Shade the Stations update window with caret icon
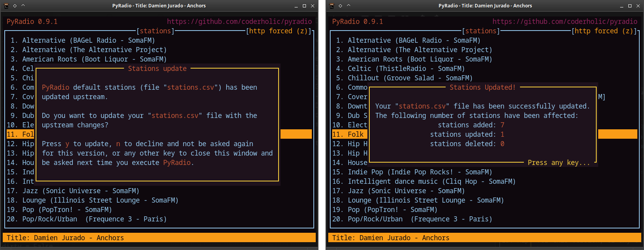 point(23,6)
